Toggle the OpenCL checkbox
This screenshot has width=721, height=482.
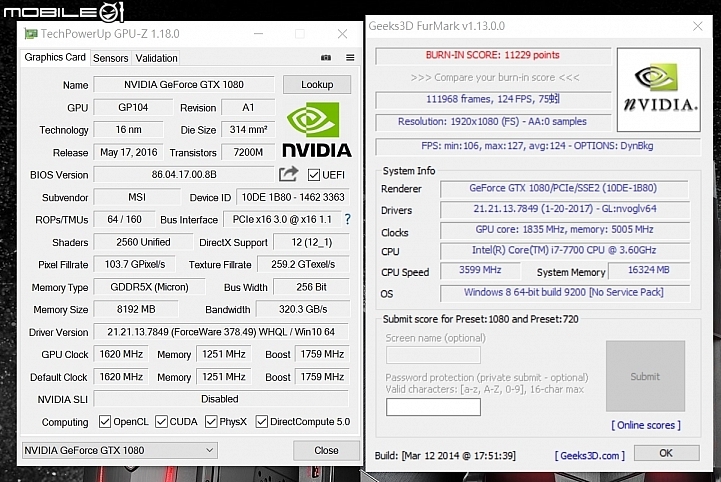click(105, 421)
